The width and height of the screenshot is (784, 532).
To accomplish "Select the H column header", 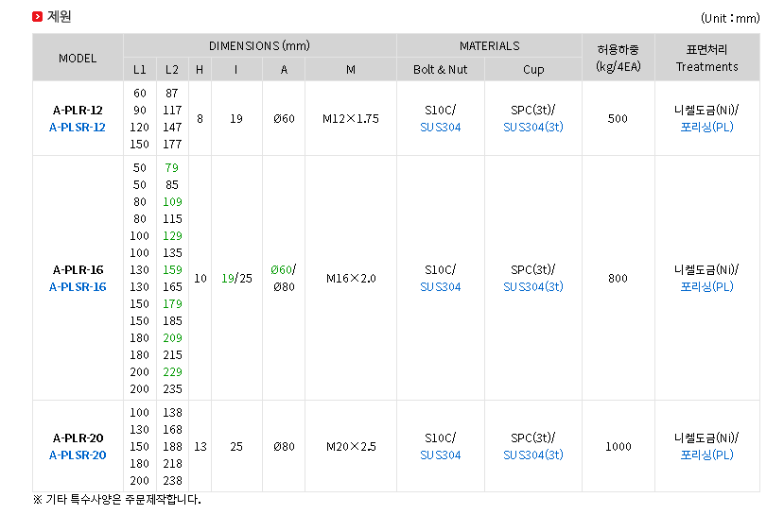I will 200,69.
